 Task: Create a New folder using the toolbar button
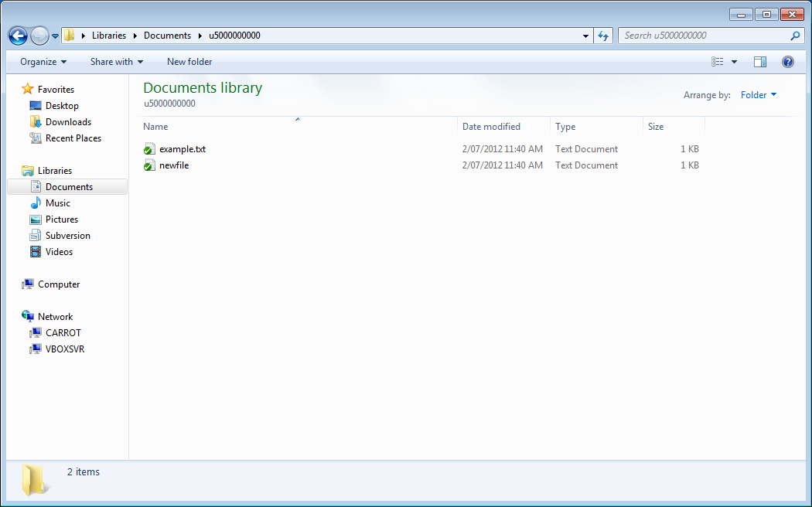[x=189, y=62]
